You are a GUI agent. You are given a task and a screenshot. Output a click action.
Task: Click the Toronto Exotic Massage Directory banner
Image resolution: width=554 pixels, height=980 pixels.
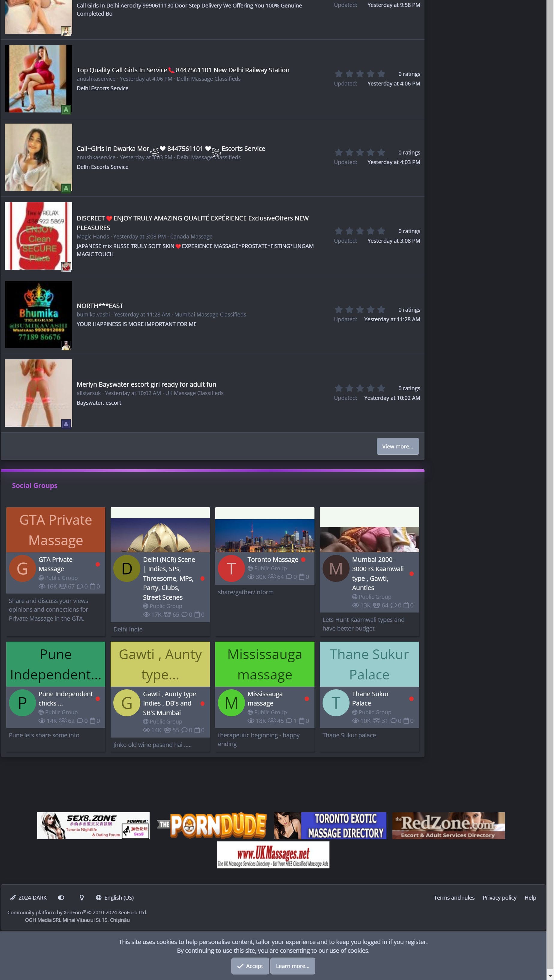click(x=330, y=826)
